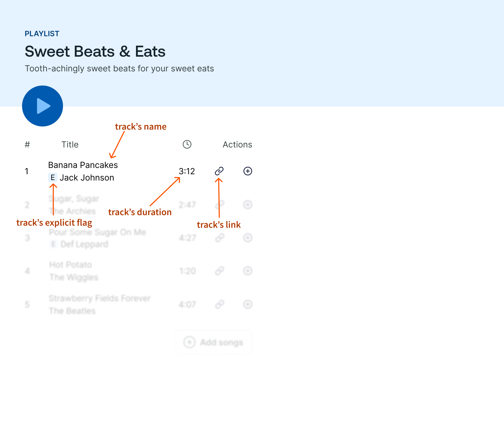
Task: Add Sugar, Sugar with plus icon
Action: click(248, 205)
